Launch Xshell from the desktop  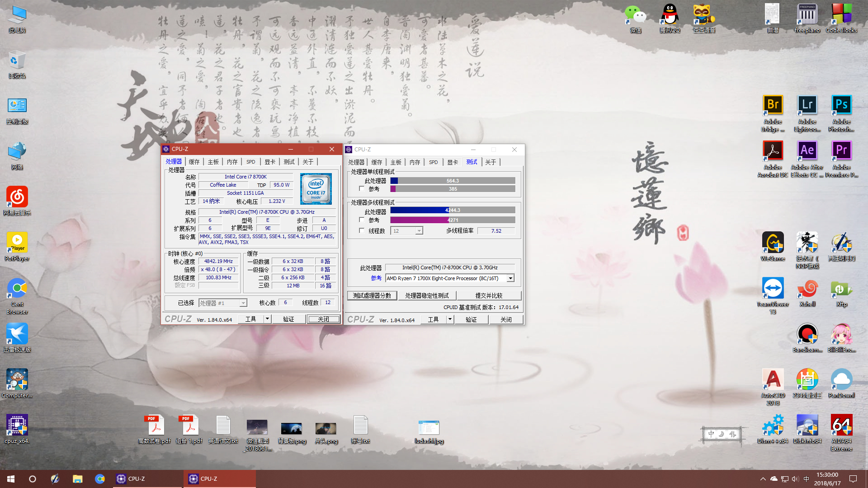tap(807, 293)
